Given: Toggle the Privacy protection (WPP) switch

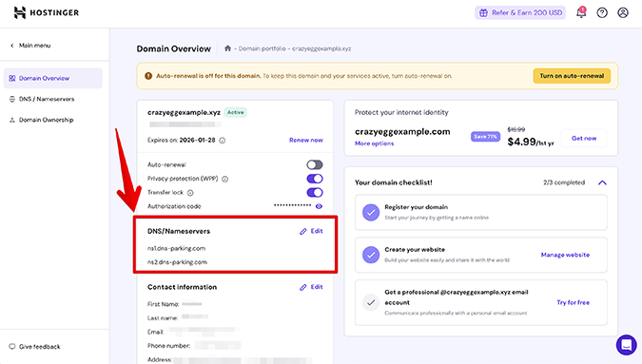Looking at the screenshot, I should pyautogui.click(x=315, y=179).
